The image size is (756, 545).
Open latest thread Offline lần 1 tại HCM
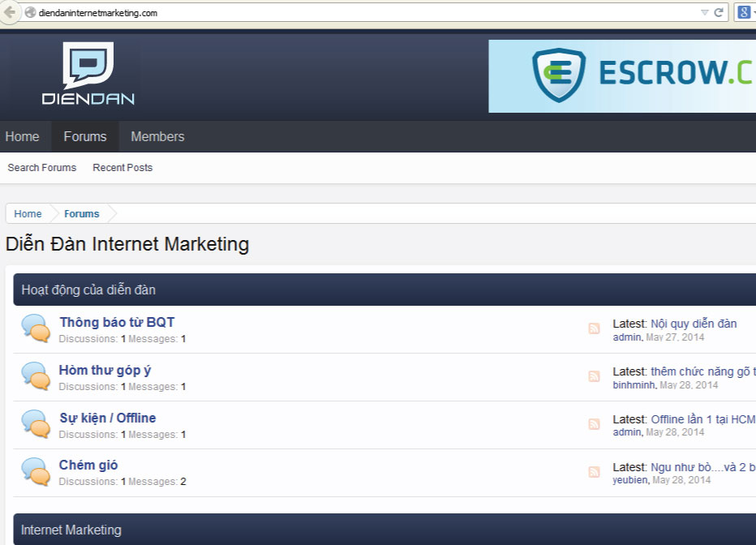coord(703,419)
